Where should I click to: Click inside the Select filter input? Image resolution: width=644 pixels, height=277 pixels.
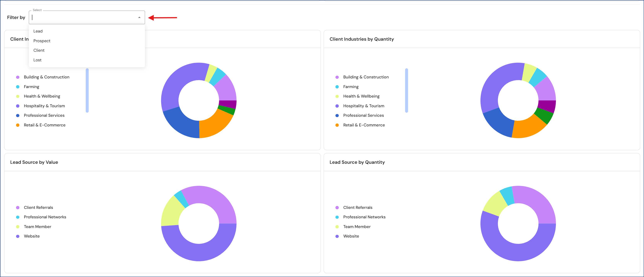[x=82, y=17]
